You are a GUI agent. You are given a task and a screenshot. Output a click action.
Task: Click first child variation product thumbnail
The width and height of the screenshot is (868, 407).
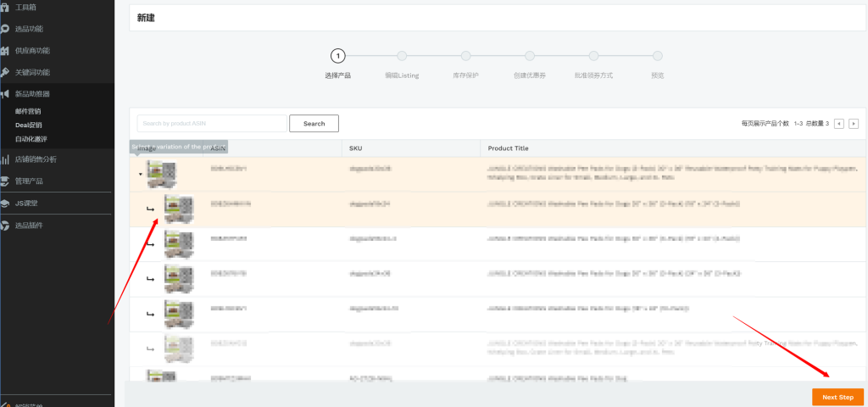coord(178,209)
